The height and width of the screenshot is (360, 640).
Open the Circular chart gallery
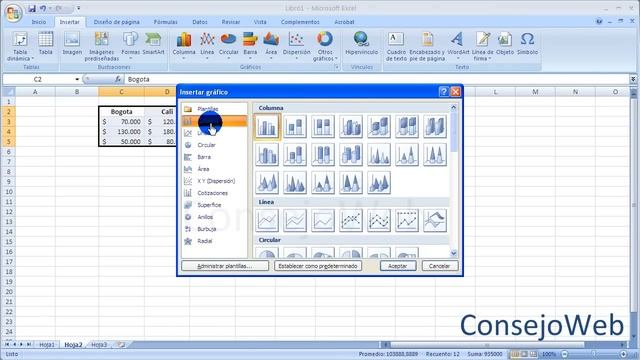pos(229,46)
